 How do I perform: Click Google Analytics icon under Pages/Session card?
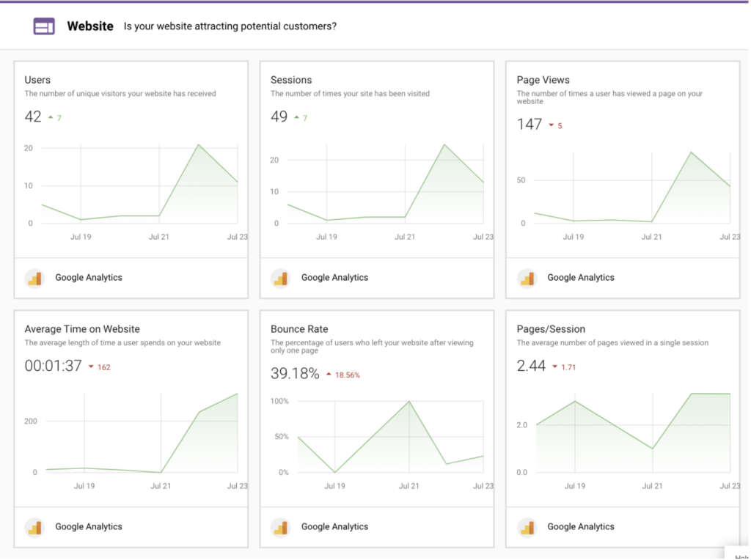click(527, 527)
